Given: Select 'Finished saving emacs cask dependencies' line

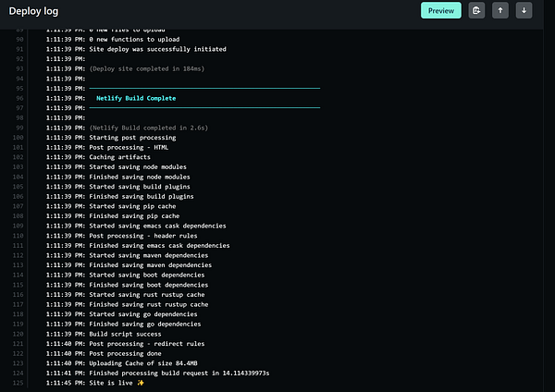Looking at the screenshot, I should 159,246.
